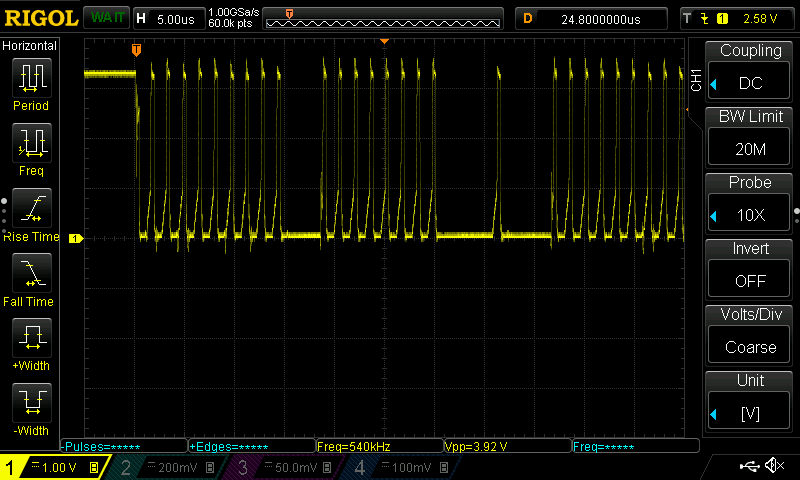The width and height of the screenshot is (800, 480).
Task: Select the Freq measurement icon
Action: pos(31,143)
